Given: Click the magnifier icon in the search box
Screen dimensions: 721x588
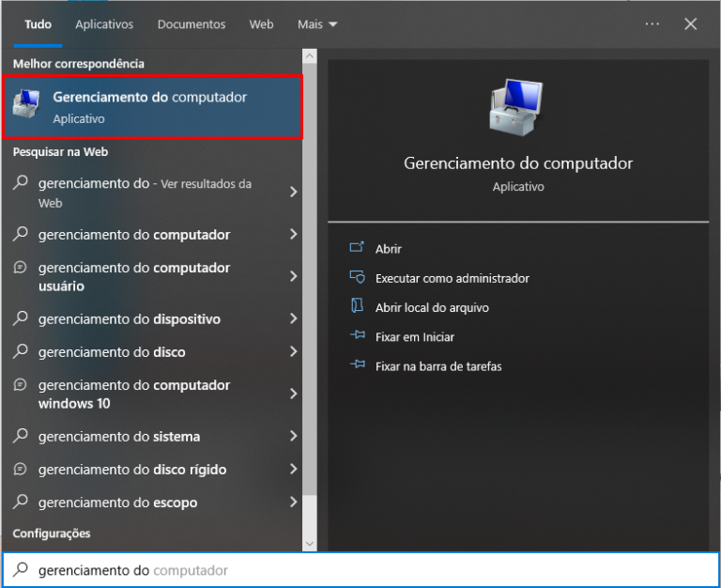Looking at the screenshot, I should pos(20,570).
